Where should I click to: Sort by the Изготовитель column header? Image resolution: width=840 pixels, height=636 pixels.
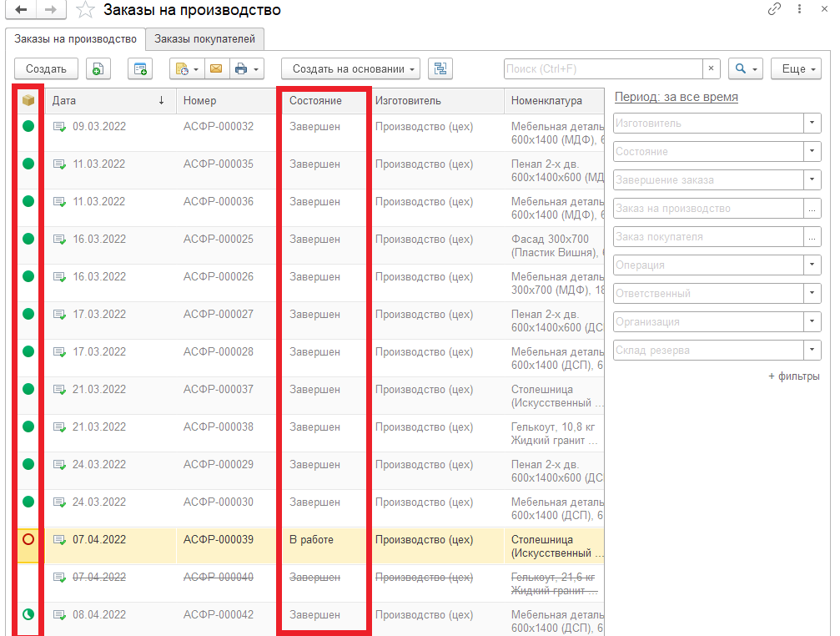click(x=436, y=100)
